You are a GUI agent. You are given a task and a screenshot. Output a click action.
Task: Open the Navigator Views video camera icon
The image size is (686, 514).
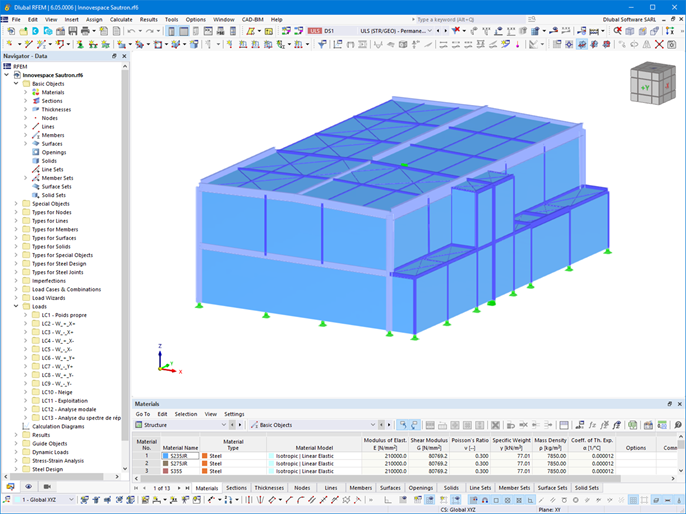pos(47,486)
